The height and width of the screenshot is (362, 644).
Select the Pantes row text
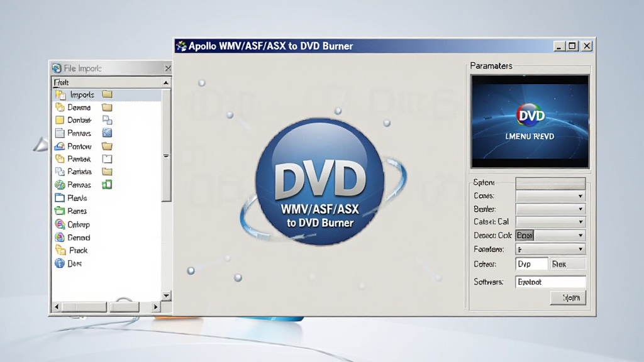tap(79, 159)
